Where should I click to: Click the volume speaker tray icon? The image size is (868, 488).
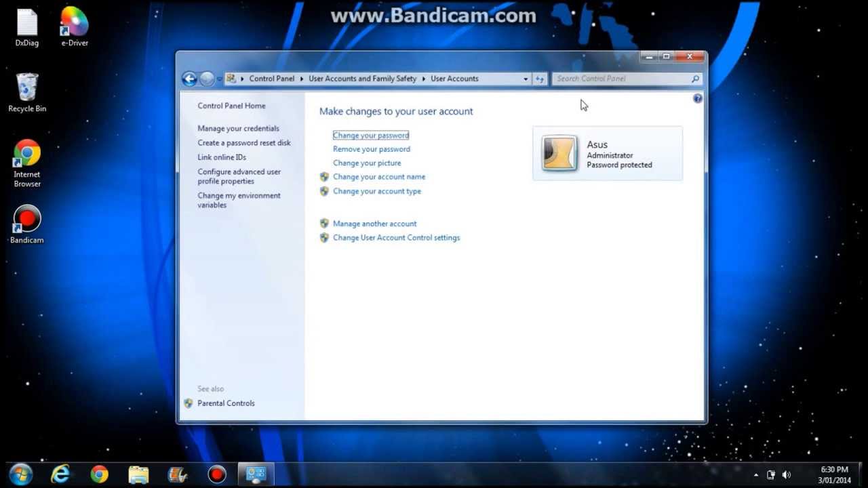point(787,474)
